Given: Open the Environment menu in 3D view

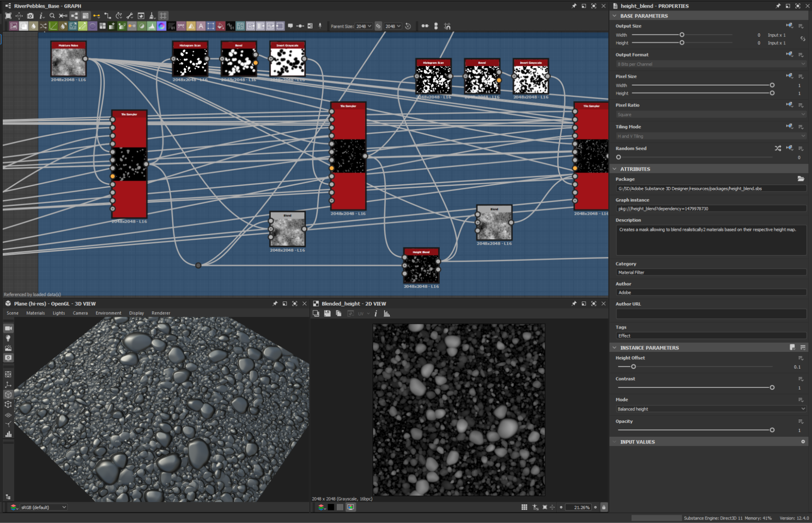Looking at the screenshot, I should click(108, 313).
